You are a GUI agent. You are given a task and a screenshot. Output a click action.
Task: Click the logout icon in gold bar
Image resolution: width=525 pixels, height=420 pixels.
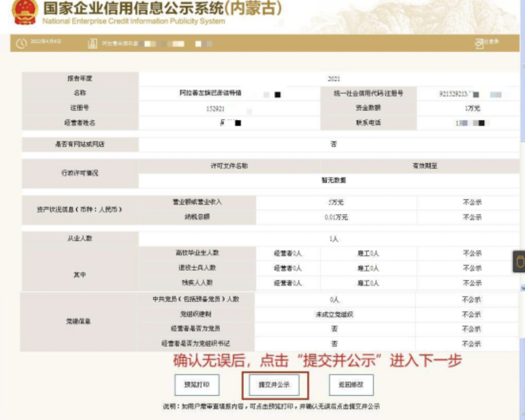tap(479, 43)
